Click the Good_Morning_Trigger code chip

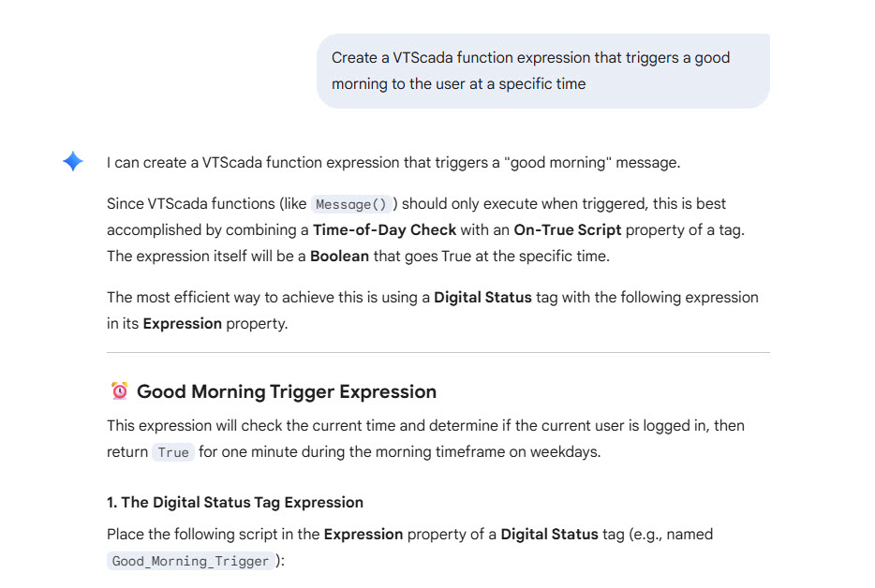point(191,562)
